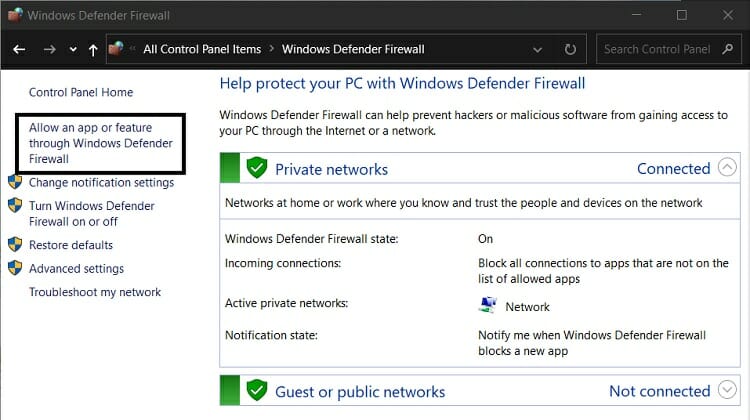Select Windows Defender Firewall breadcrumb
The height and width of the screenshot is (420, 750).
point(353,49)
